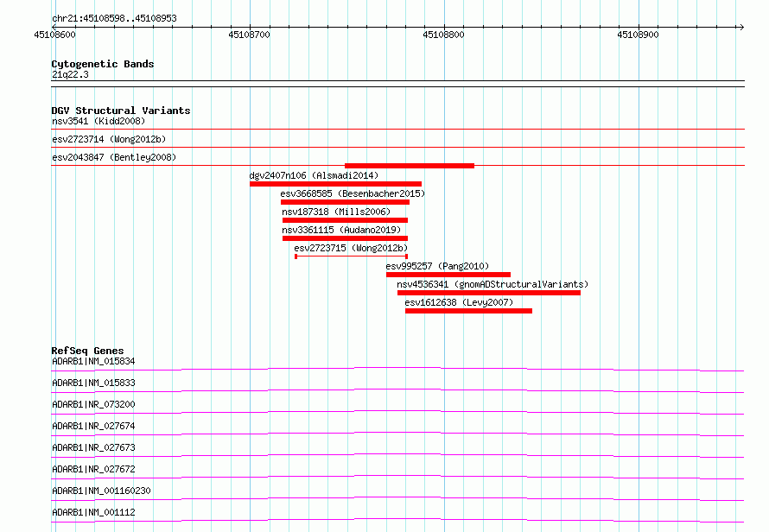Image resolution: width=769 pixels, height=532 pixels.
Task: Select the ADARB1|NR_073200 transcript
Action: coord(93,404)
